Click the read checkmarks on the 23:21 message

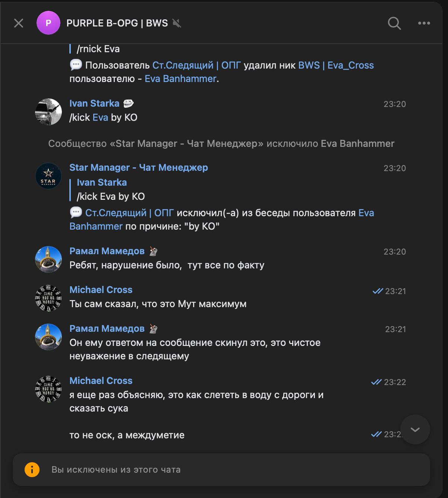(378, 291)
